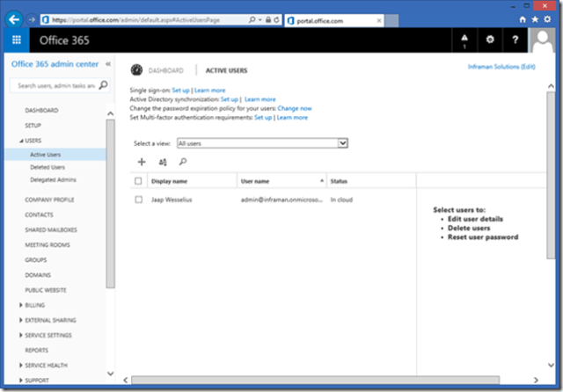
Task: Click Learn more for Single sign-on
Action: click(209, 91)
